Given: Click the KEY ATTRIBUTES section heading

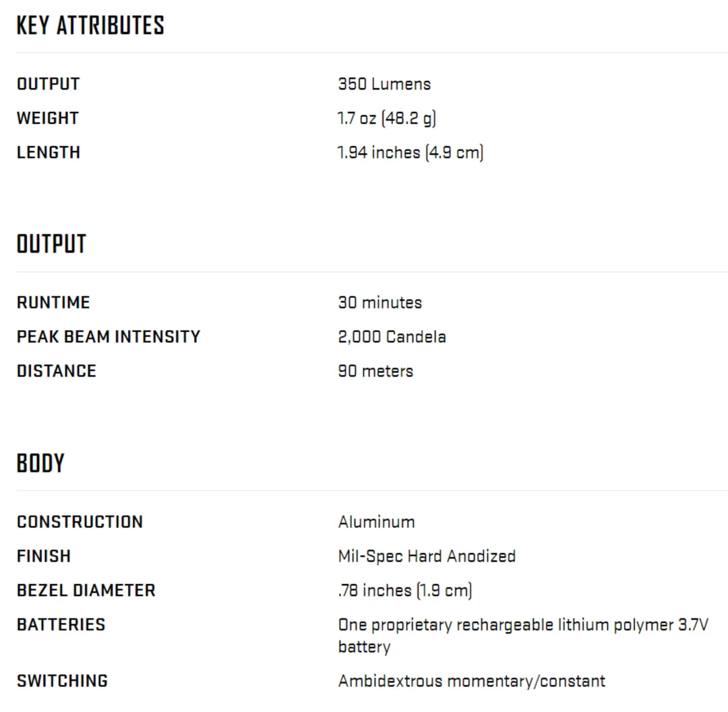Looking at the screenshot, I should click(x=90, y=26).
